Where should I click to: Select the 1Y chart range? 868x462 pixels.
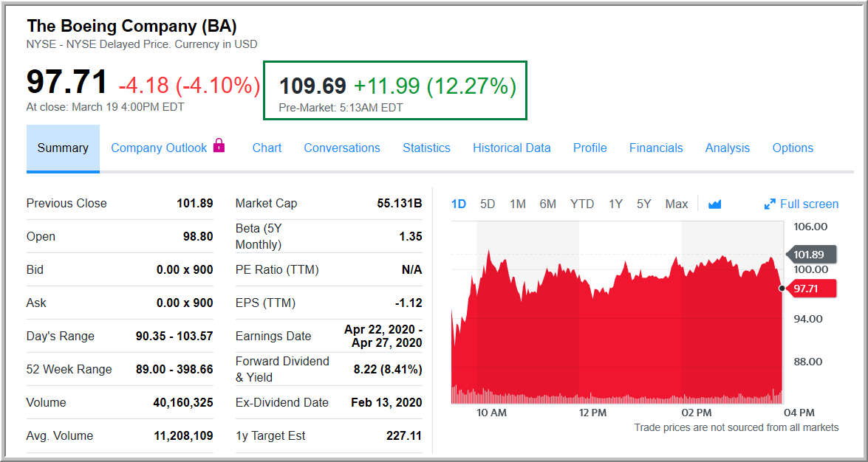pos(615,204)
